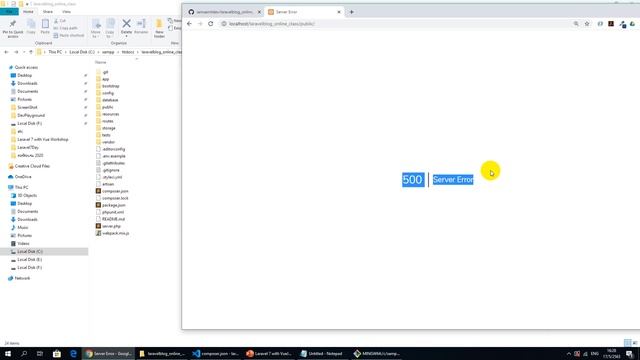The height and width of the screenshot is (360, 640).
Task: Go back in Chrome browser
Action: click(189, 24)
